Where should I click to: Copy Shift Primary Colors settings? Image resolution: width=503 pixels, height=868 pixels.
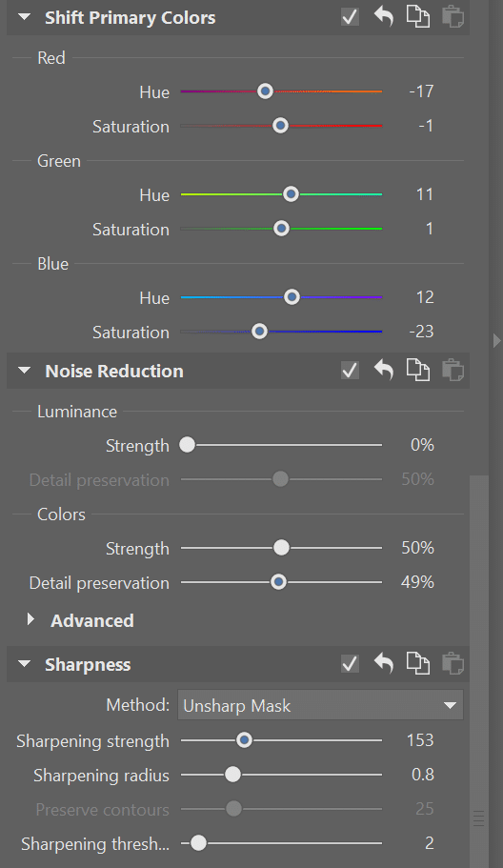(418, 17)
